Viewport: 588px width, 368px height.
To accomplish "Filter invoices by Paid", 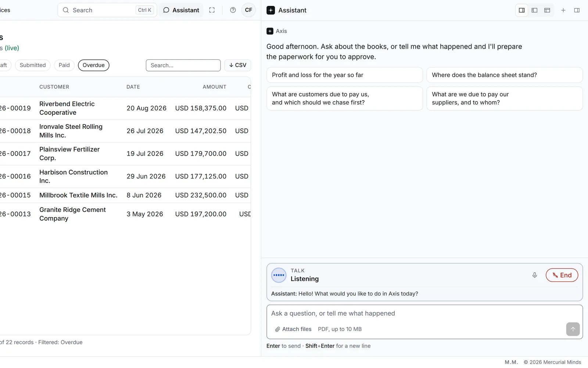I will click(x=64, y=65).
